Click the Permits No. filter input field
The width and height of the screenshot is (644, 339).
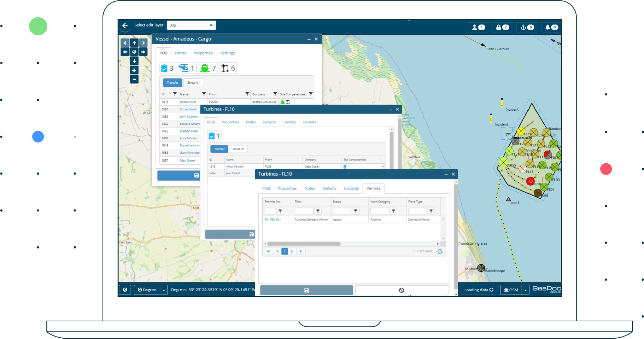click(270, 211)
